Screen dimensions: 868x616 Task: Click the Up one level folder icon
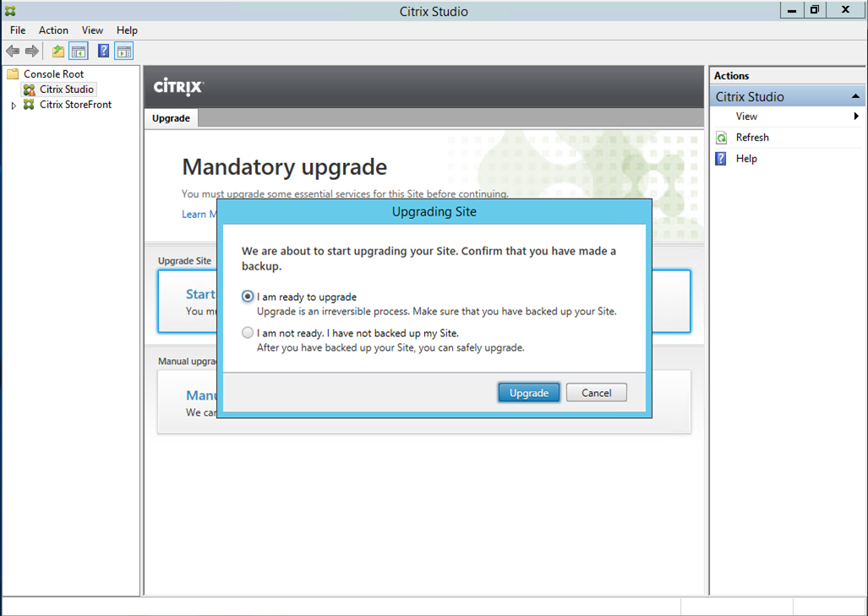[57, 52]
